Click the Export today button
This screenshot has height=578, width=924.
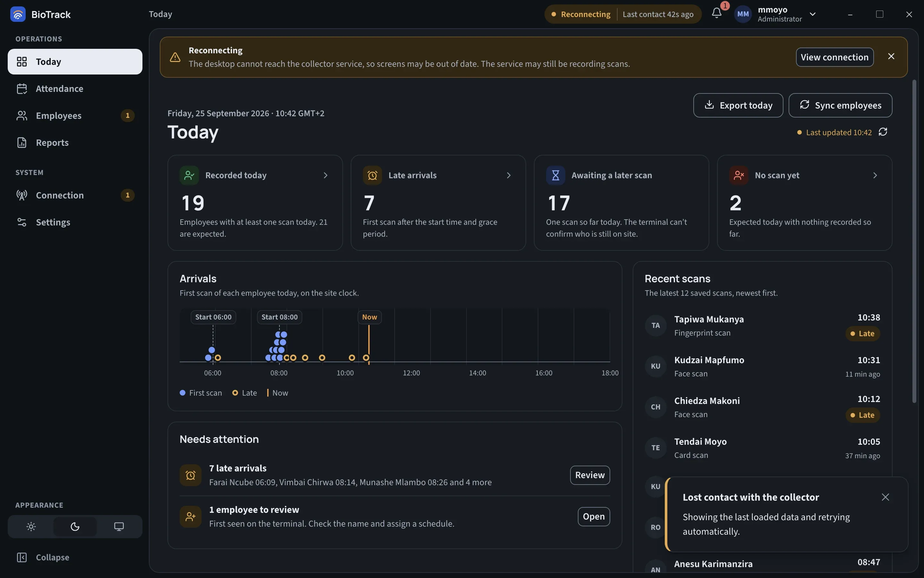738,105
